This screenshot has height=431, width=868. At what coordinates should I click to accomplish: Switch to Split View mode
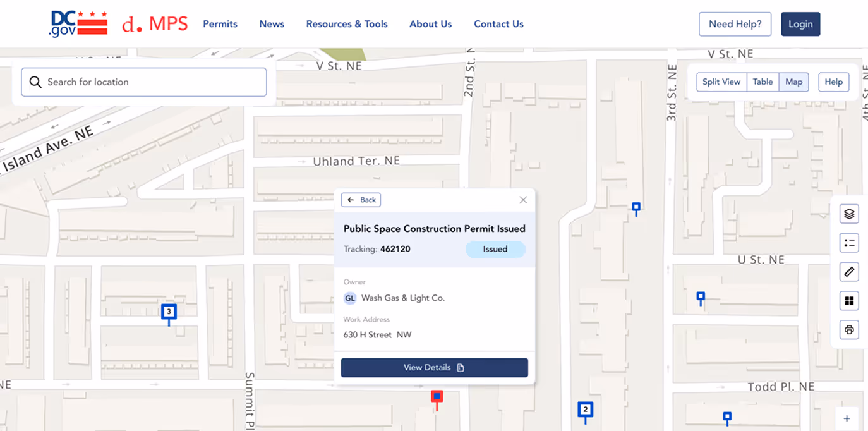pos(721,82)
